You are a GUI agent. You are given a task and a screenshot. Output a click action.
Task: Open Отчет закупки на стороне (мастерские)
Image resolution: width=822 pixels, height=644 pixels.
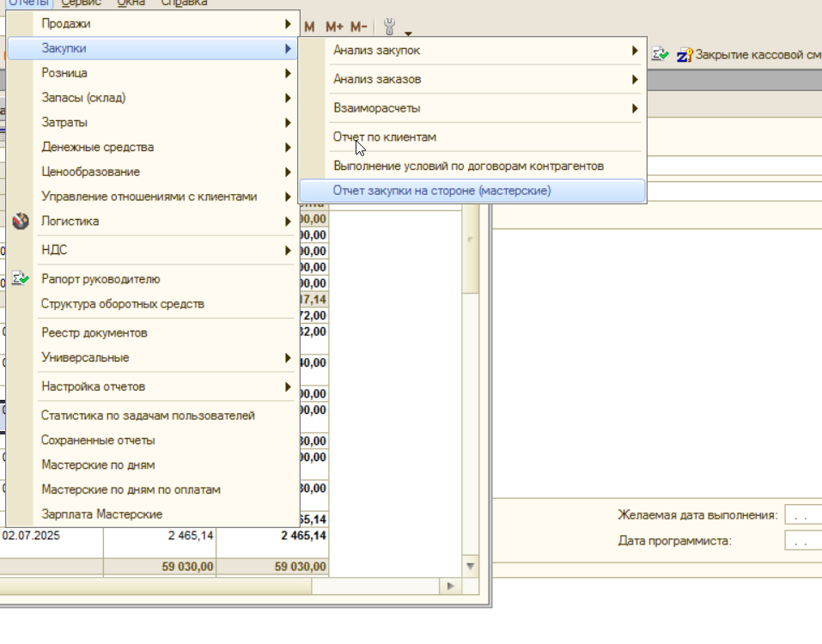pos(472,191)
